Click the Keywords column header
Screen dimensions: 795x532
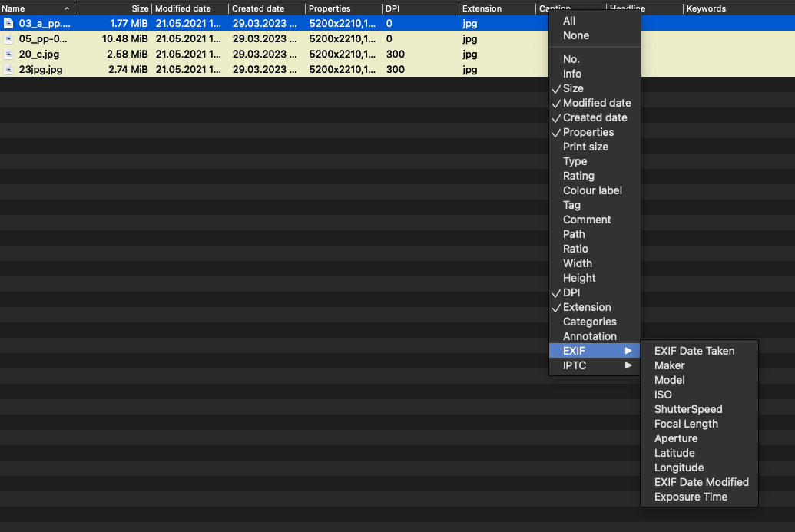706,8
